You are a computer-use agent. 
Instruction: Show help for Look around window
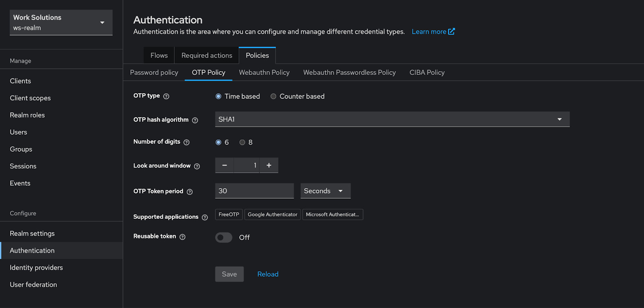click(197, 166)
